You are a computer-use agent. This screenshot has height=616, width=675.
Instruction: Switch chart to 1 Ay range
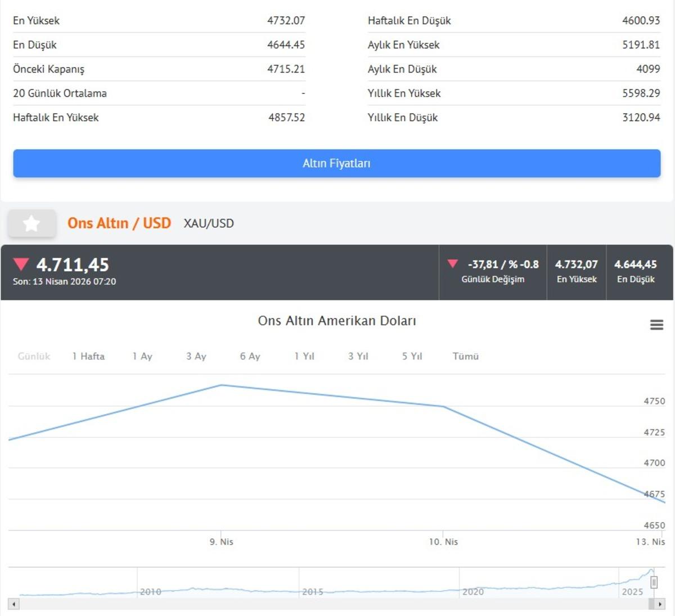[142, 356]
